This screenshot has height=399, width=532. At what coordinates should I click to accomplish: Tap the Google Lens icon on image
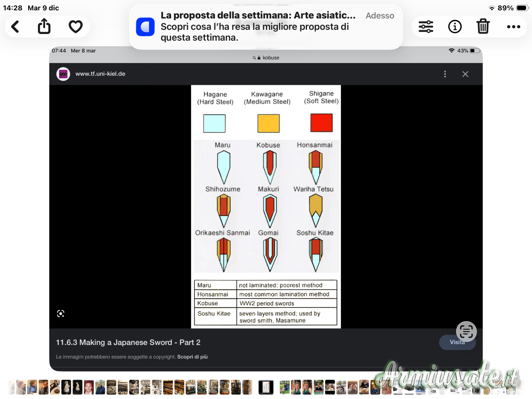61,314
